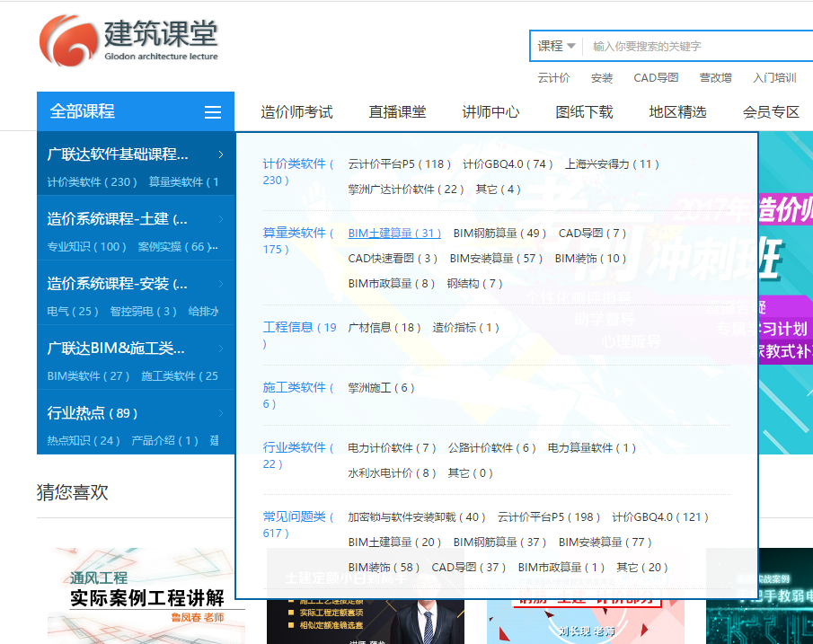Click the CAD导图 hot keyword link
This screenshot has width=813, height=644.
coord(656,78)
